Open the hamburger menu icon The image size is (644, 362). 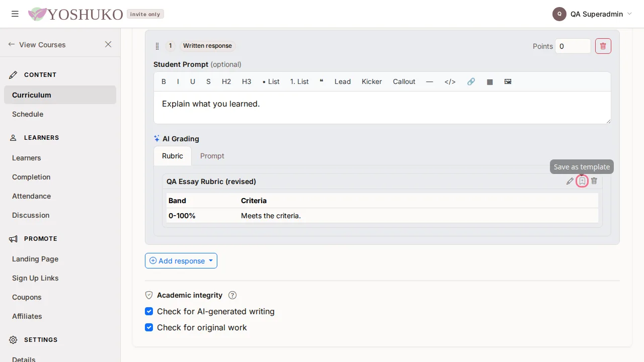tap(15, 14)
